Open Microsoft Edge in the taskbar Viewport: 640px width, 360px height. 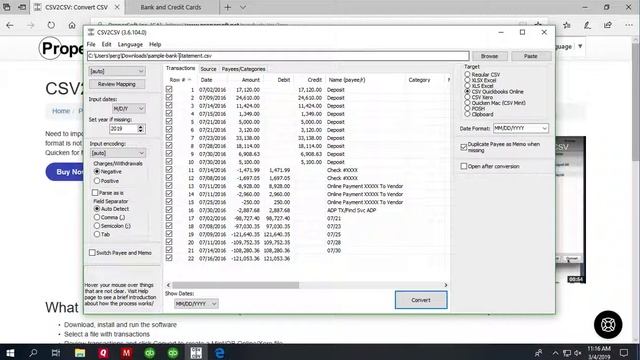(220, 353)
